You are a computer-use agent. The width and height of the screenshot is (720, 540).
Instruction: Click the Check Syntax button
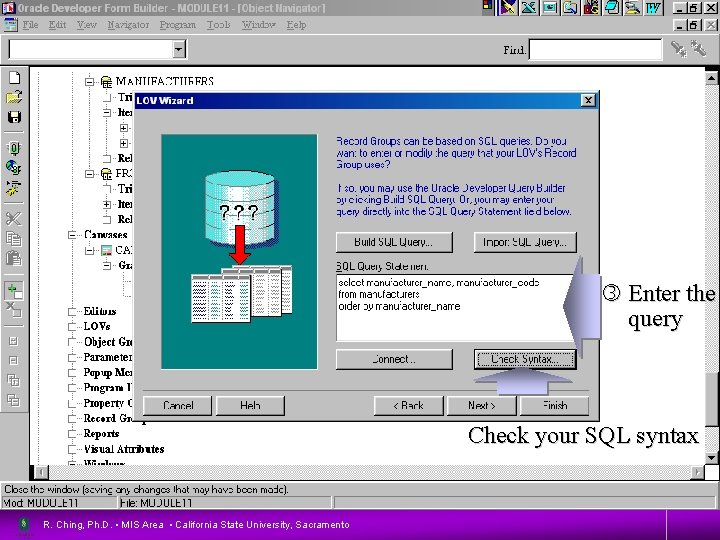click(525, 359)
